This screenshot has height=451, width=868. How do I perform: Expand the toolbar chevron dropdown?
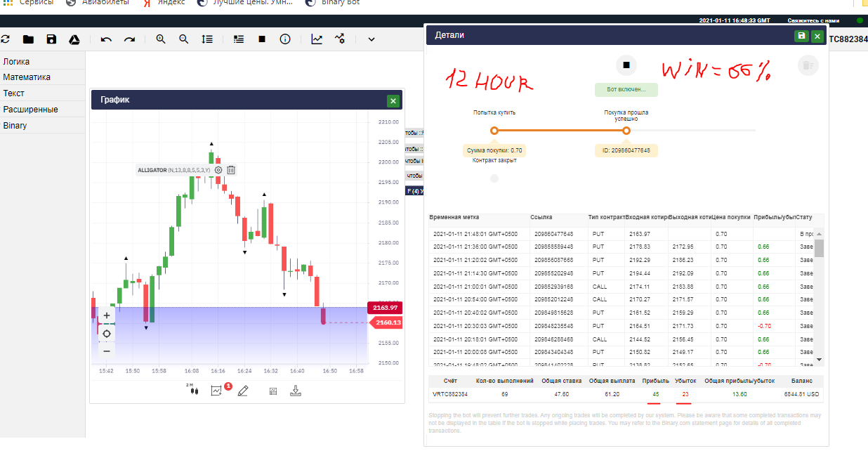[x=371, y=39]
